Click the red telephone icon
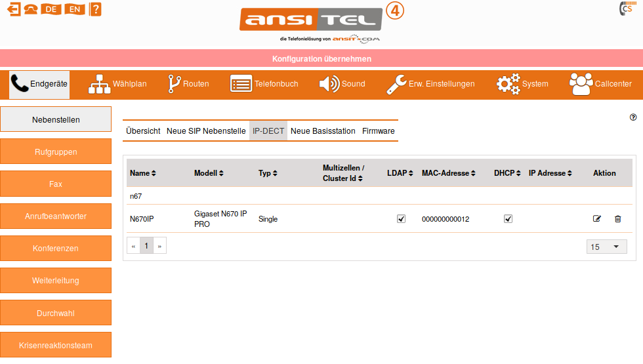Image resolution: width=643 pixels, height=364 pixels. 31,9
